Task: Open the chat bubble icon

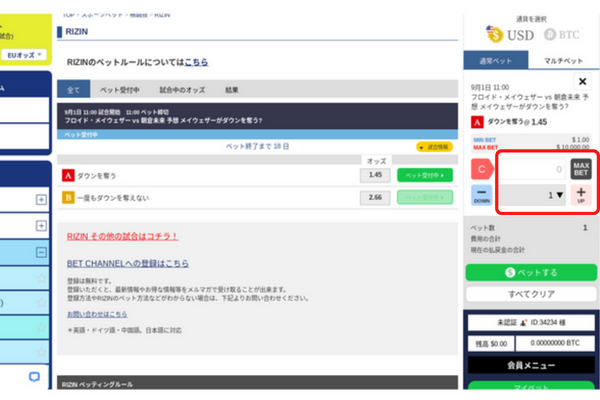Action: coord(34,377)
